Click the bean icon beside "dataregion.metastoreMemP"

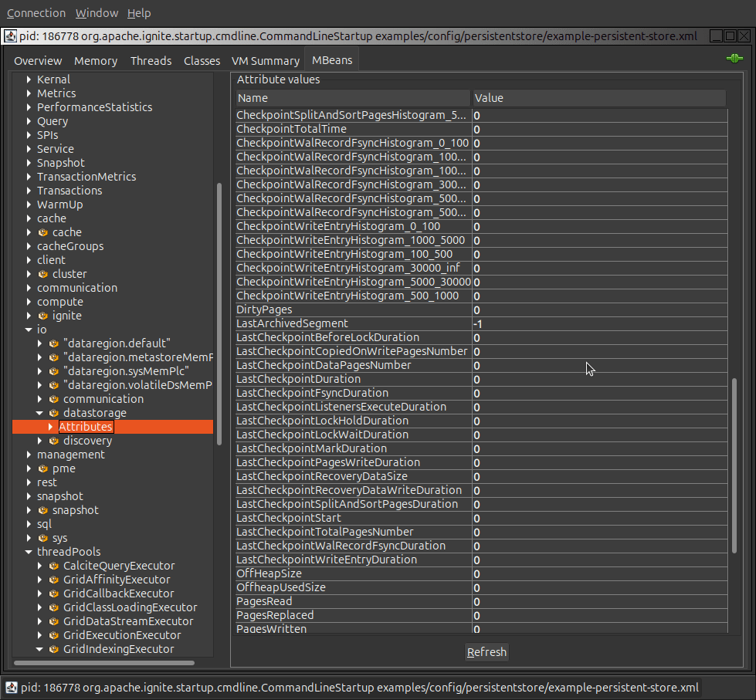tap(54, 357)
